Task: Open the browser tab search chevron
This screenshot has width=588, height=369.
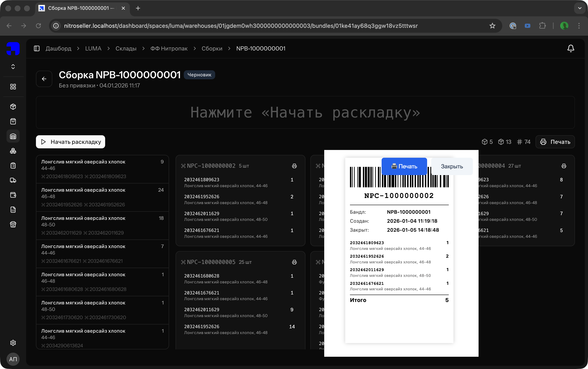Action: (580, 8)
